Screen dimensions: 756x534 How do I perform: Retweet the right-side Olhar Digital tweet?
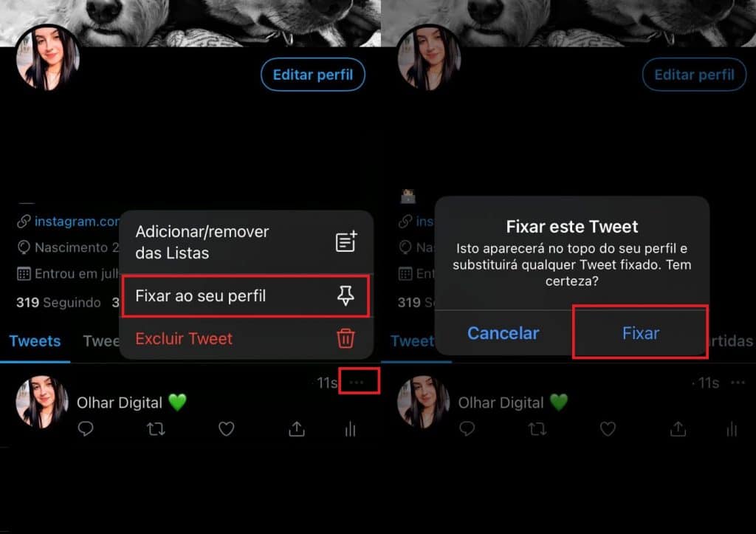pyautogui.click(x=537, y=429)
